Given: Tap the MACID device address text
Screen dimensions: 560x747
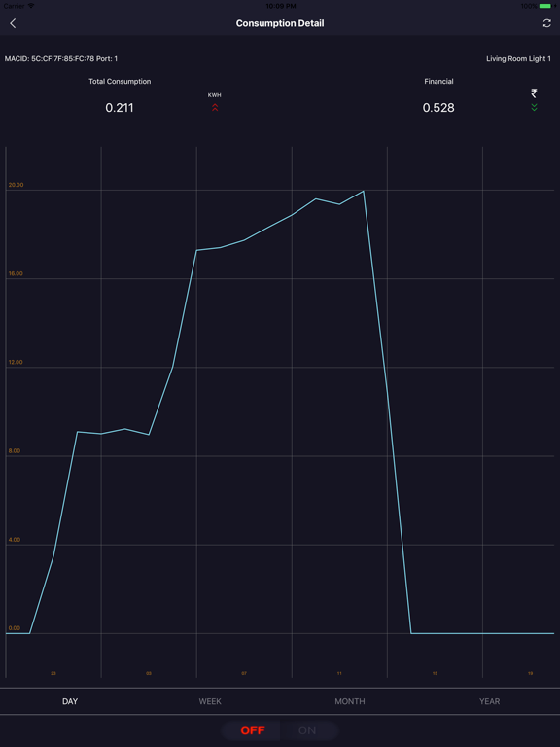Looking at the screenshot, I should [61, 59].
